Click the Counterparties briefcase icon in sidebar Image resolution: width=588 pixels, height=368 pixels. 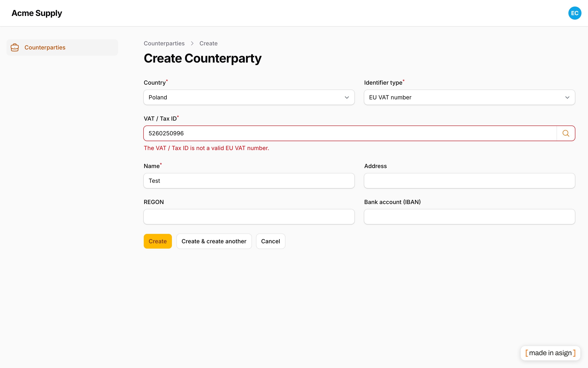click(x=15, y=47)
